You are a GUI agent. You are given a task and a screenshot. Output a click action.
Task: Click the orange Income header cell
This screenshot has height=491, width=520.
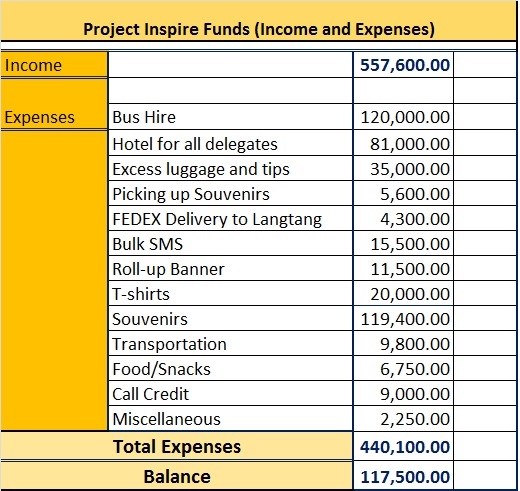coord(54,65)
